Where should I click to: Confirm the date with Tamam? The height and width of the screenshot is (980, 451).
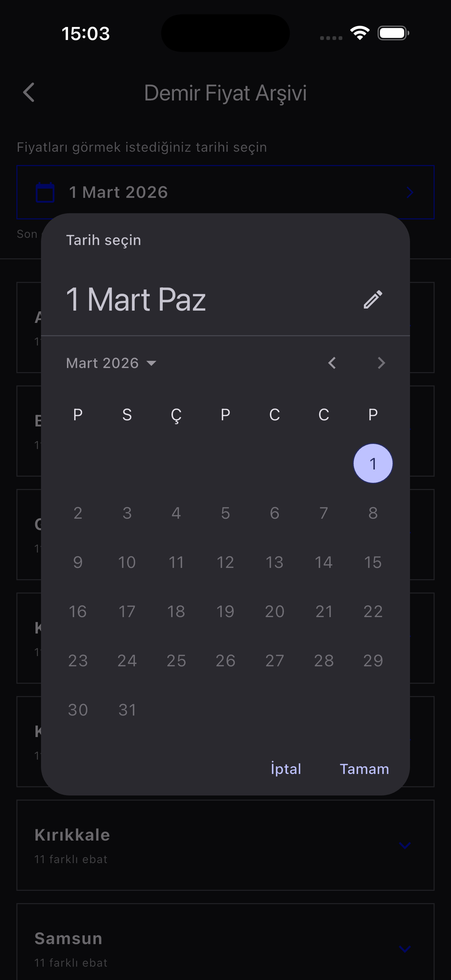point(364,769)
